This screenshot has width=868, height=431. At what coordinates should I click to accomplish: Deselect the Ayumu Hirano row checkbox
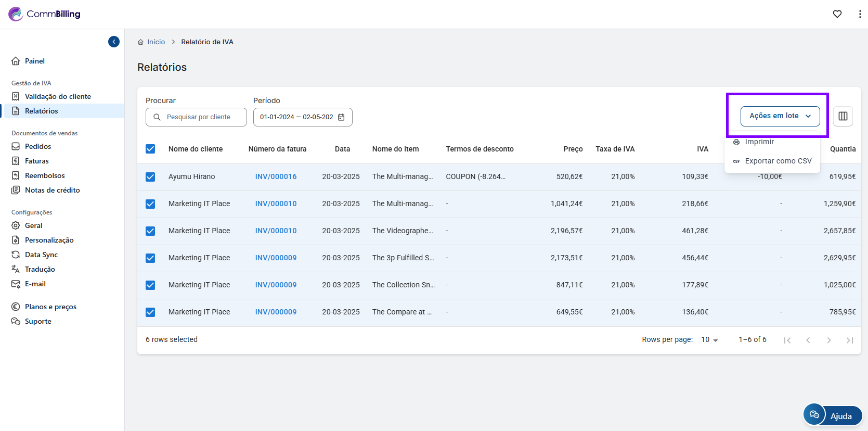(150, 177)
